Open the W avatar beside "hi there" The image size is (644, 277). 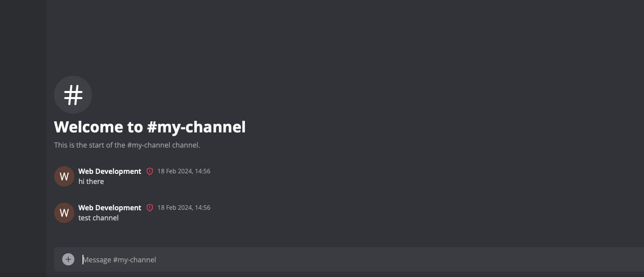64,176
